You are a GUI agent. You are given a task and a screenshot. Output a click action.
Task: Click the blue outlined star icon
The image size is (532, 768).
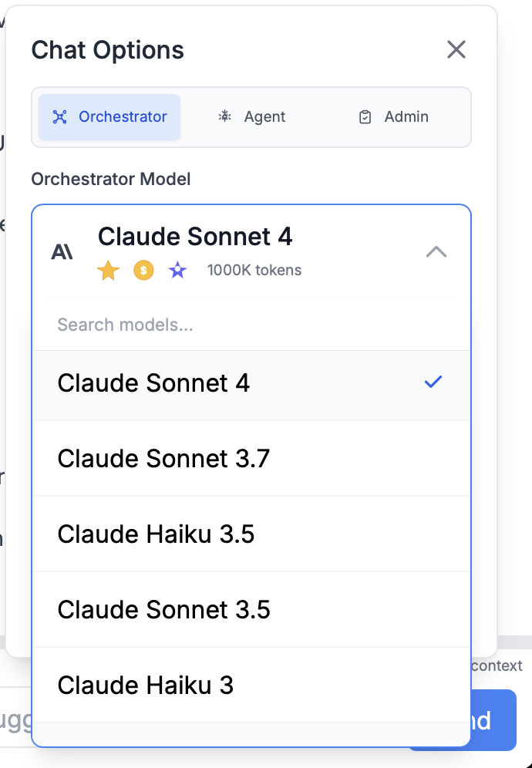(x=177, y=270)
